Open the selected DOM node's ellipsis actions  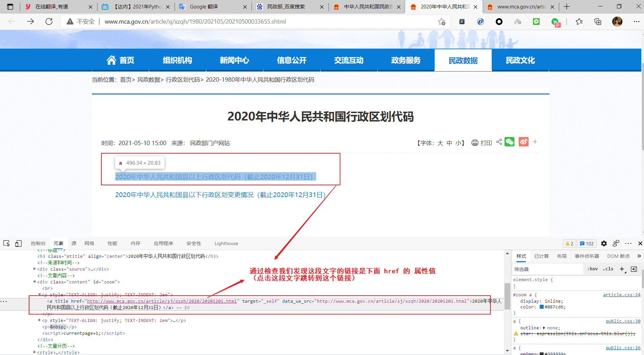point(4,301)
